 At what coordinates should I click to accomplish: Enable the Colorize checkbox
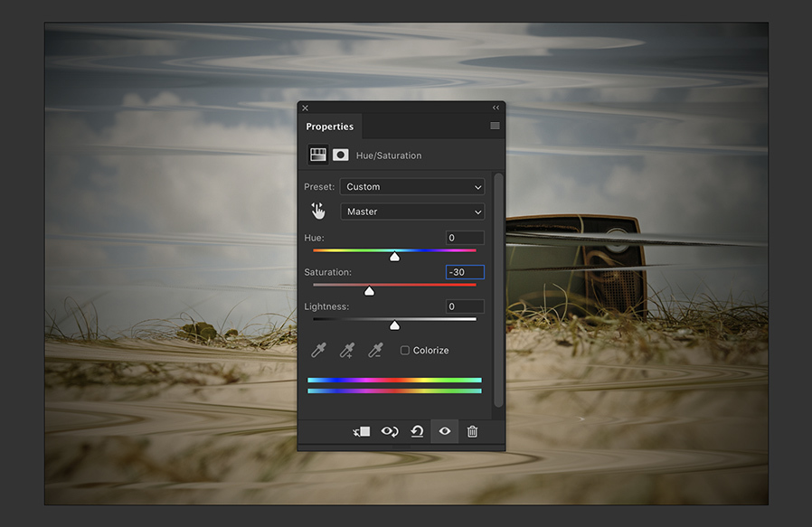pos(405,351)
